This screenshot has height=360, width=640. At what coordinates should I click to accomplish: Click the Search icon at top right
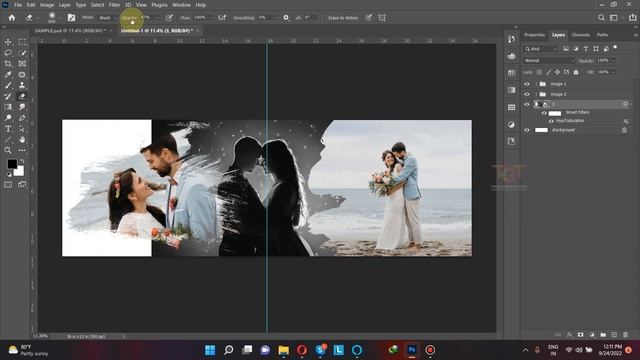[x=601, y=18]
